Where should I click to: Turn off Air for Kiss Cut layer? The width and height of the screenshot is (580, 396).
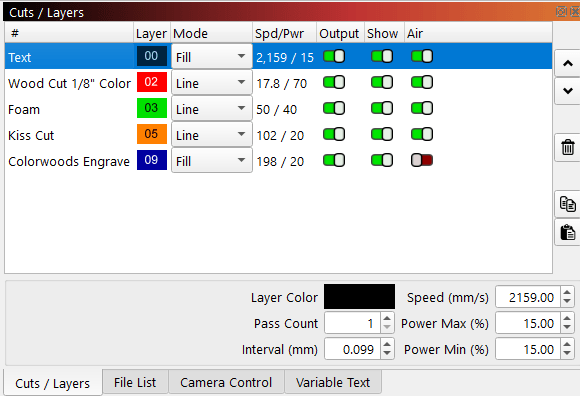(x=422, y=134)
